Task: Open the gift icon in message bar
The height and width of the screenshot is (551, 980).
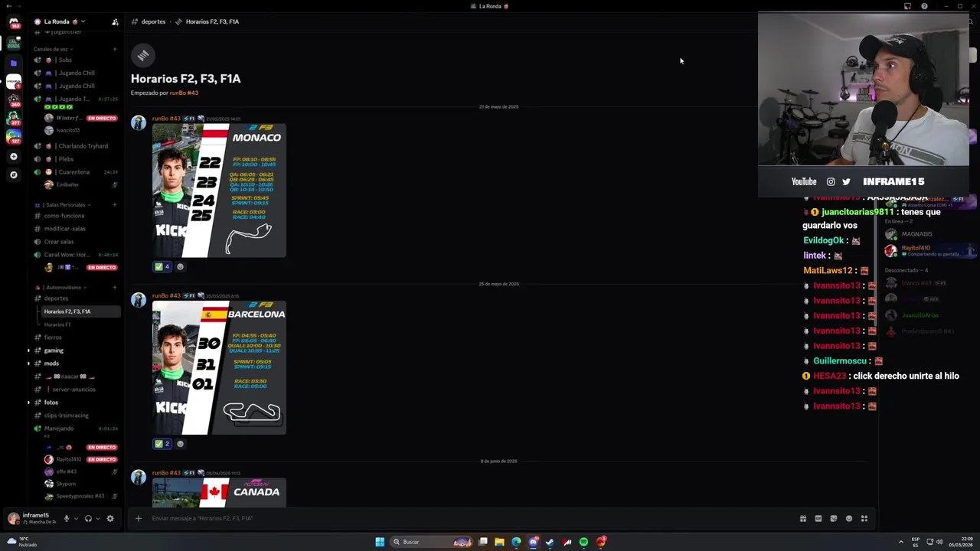Action: (802, 518)
